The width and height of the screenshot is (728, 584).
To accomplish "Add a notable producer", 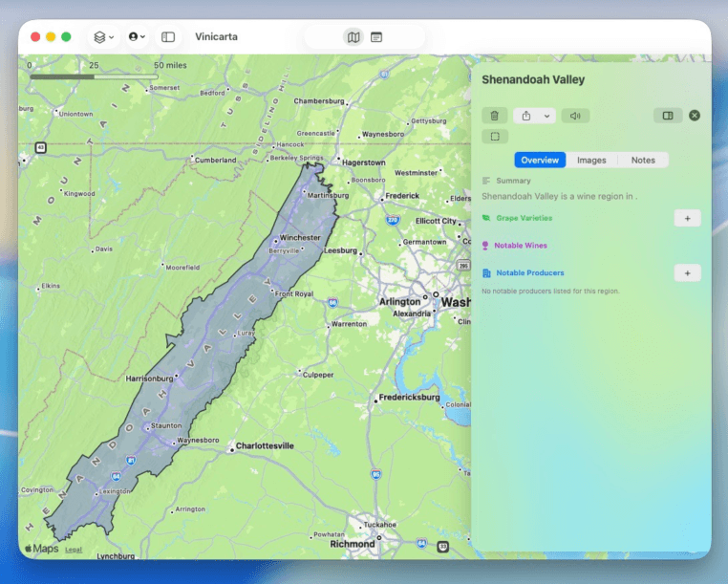I will 688,273.
